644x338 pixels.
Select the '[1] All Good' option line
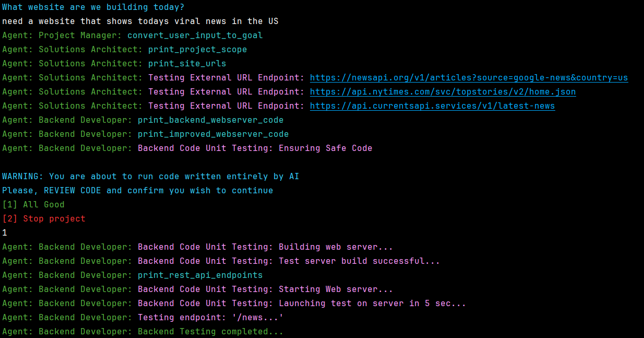coord(33,205)
